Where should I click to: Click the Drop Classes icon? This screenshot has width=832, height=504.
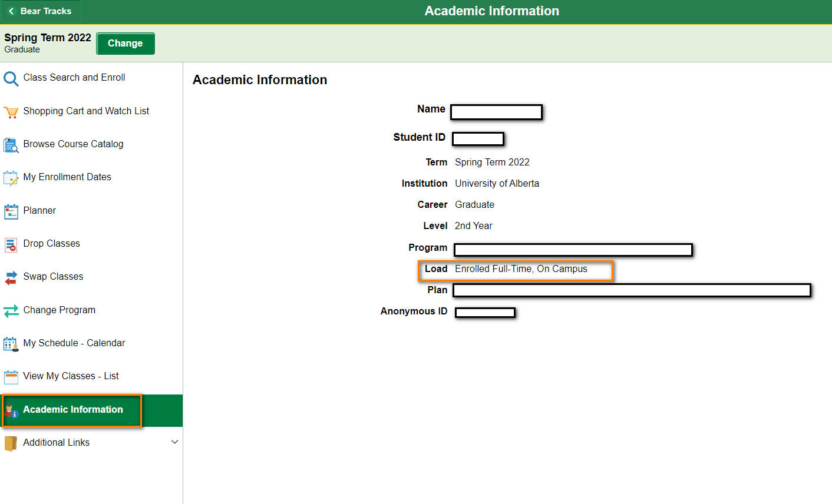[11, 244]
